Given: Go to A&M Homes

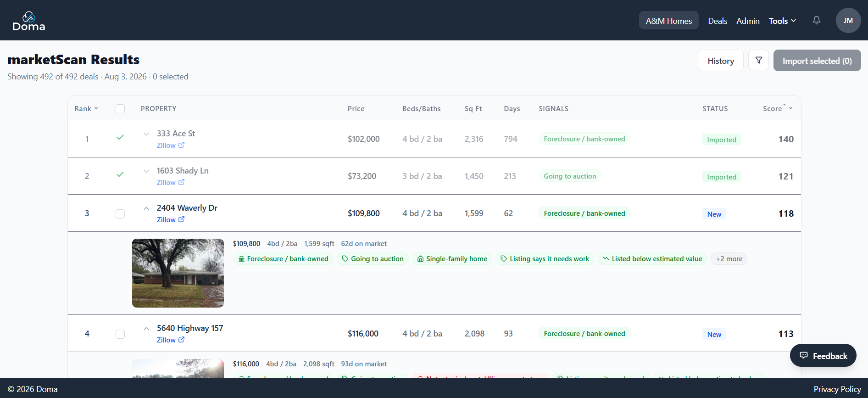Looking at the screenshot, I should click(669, 21).
